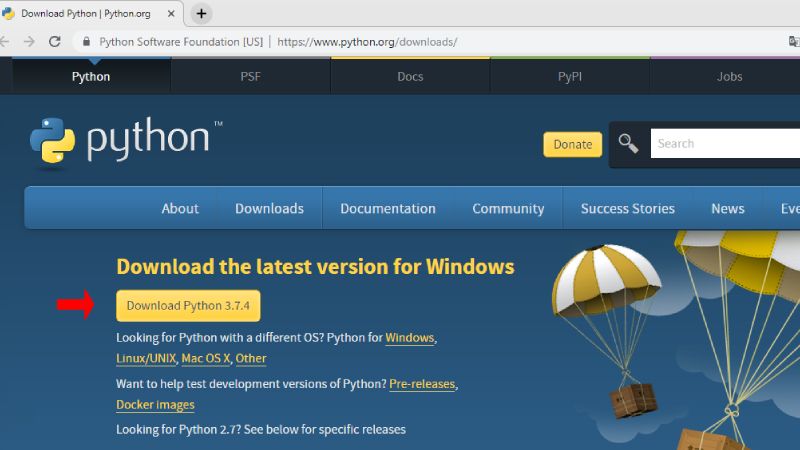
Task: Open the Success Stories menu
Action: point(628,208)
